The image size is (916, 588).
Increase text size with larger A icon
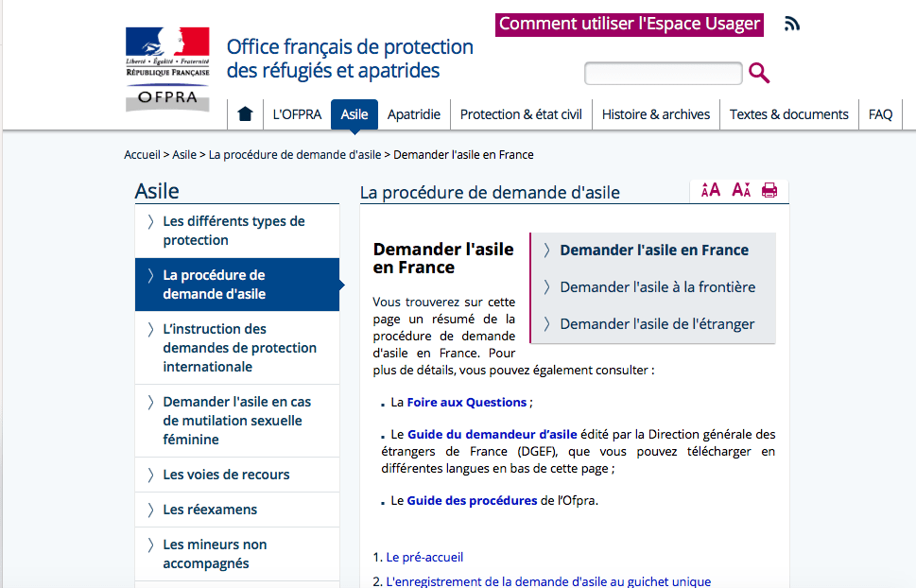[x=711, y=190]
